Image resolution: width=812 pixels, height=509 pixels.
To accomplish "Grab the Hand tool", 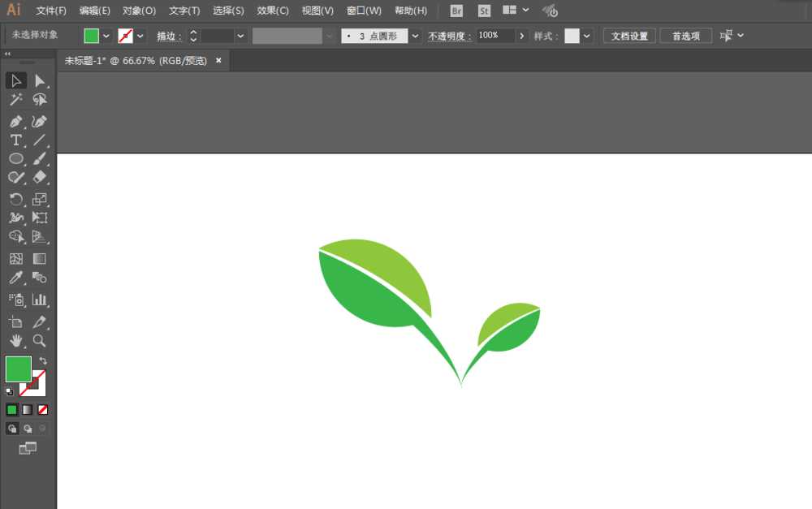I will pyautogui.click(x=15, y=341).
